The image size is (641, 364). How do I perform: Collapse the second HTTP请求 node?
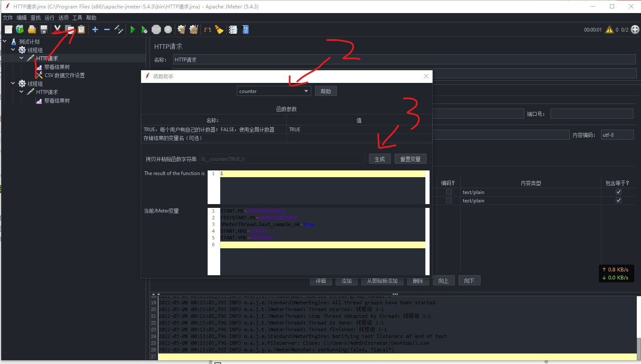pos(21,92)
